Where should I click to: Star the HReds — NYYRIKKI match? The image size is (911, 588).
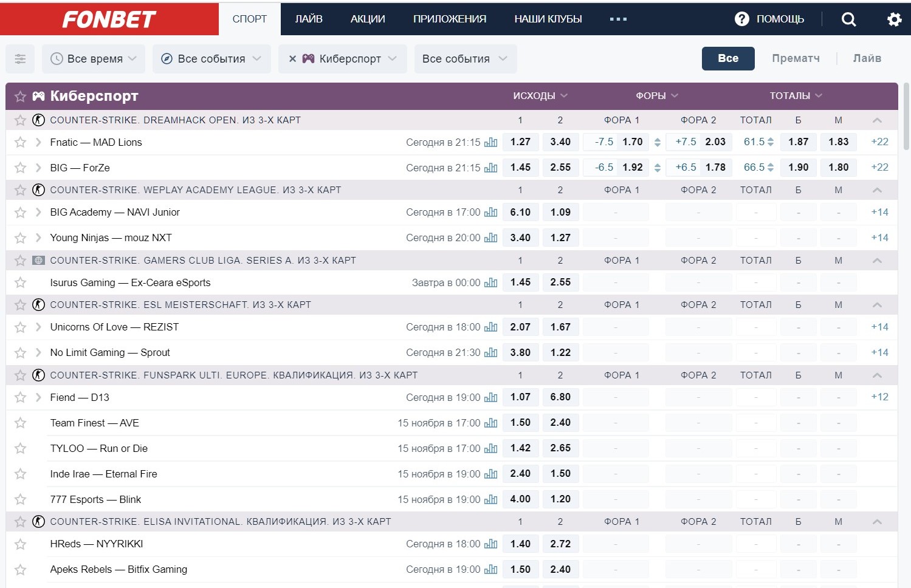[x=20, y=544]
